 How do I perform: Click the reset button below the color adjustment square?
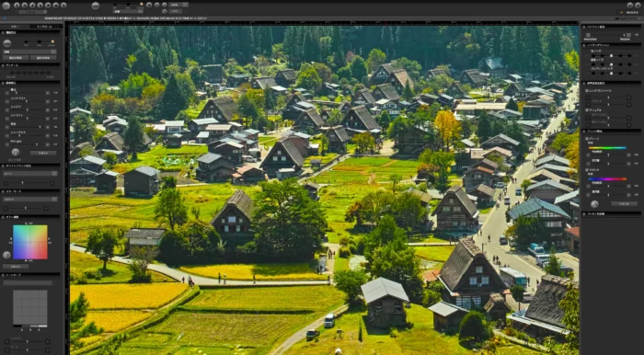pyautogui.click(x=16, y=266)
